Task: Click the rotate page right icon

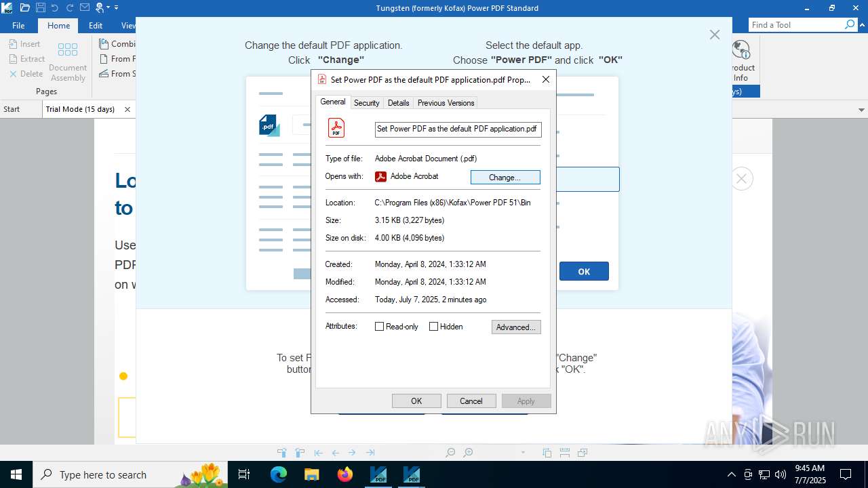Action: coord(299,453)
